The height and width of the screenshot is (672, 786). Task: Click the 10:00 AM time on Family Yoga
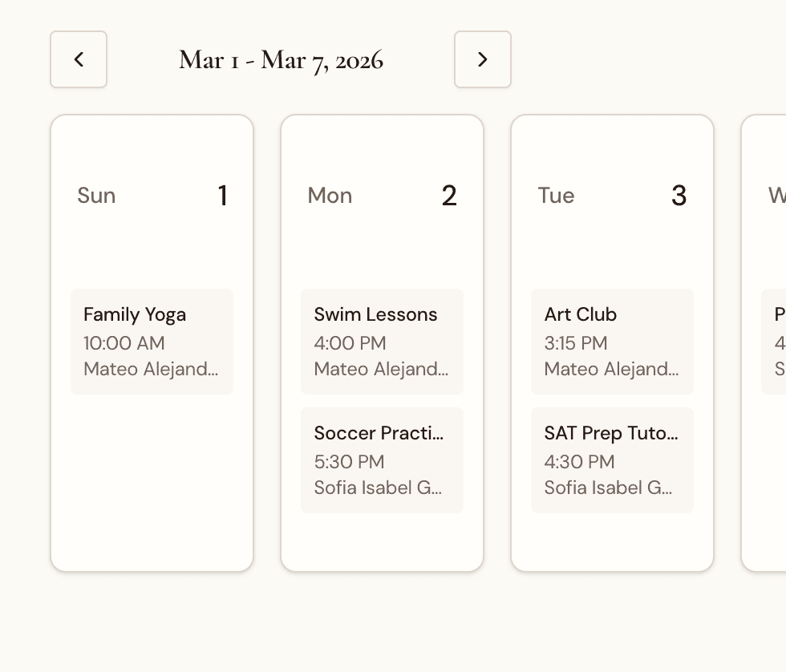124,343
